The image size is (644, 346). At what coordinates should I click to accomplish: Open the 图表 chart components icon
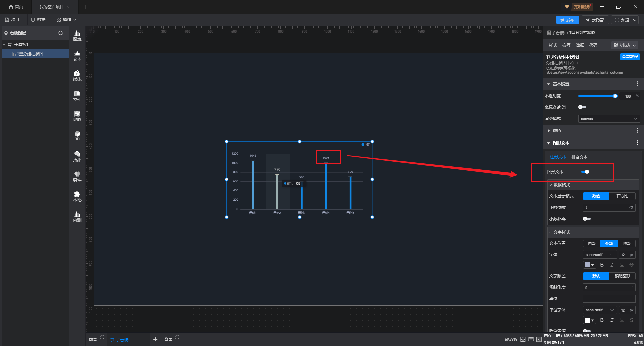(77, 35)
